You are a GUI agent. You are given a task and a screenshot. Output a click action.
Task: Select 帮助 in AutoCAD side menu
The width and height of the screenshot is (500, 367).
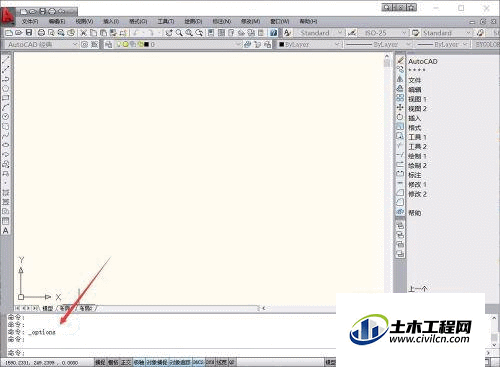tap(415, 213)
